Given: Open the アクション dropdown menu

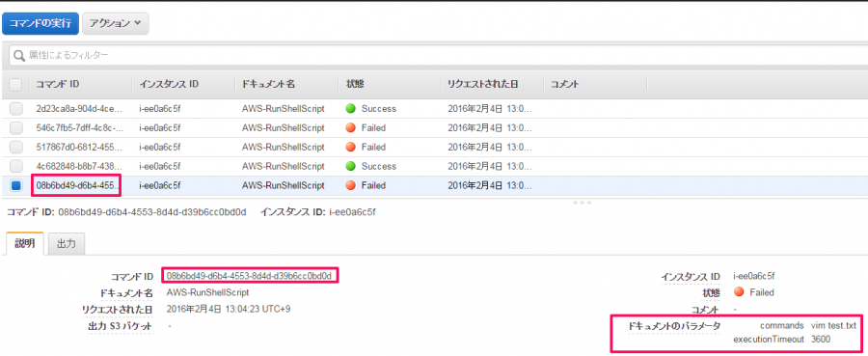Looking at the screenshot, I should pos(115,24).
